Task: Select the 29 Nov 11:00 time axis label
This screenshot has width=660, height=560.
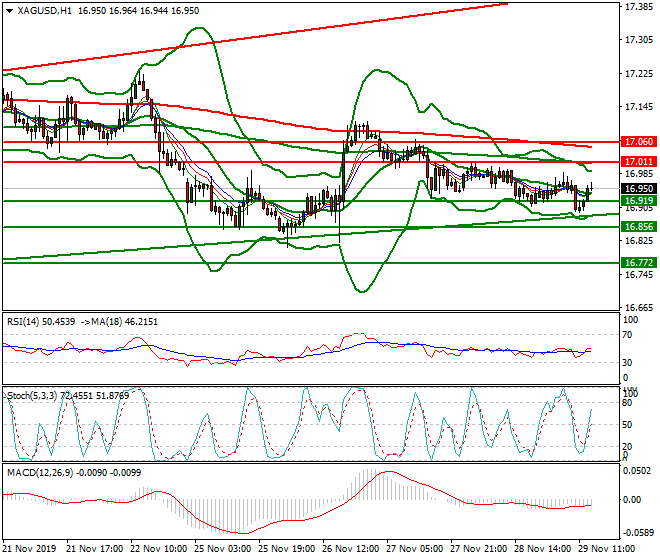Action: point(607,549)
